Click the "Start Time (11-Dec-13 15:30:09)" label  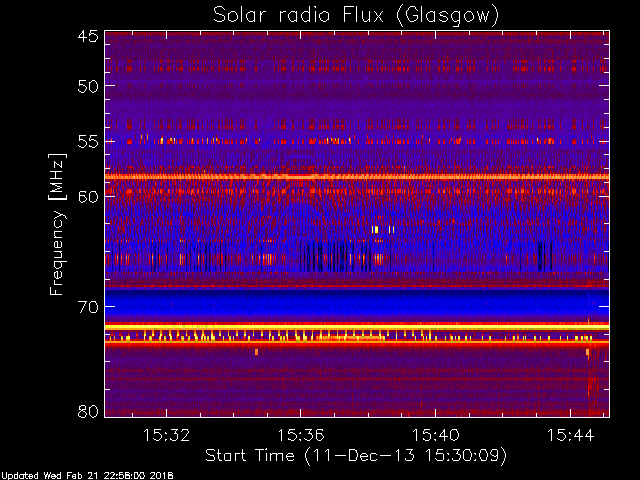point(356,455)
